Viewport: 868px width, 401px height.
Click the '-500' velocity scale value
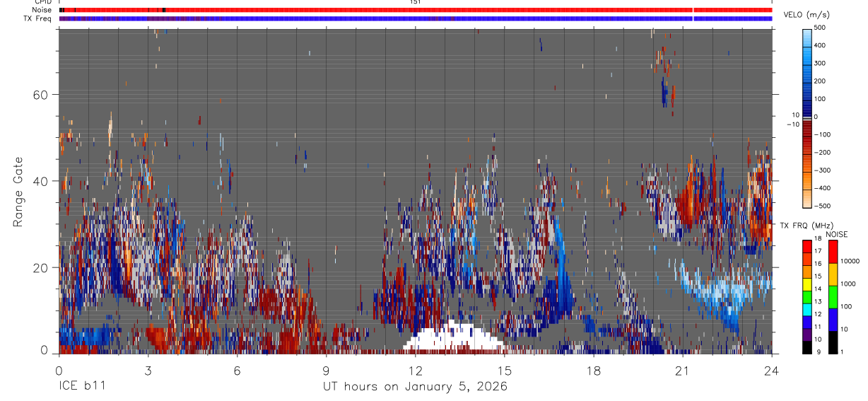click(x=821, y=206)
